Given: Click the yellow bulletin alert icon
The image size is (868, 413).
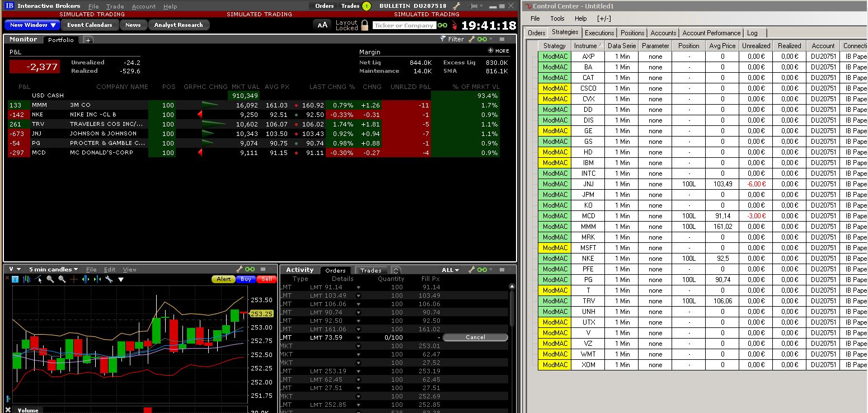Looking at the screenshot, I should tap(367, 6).
